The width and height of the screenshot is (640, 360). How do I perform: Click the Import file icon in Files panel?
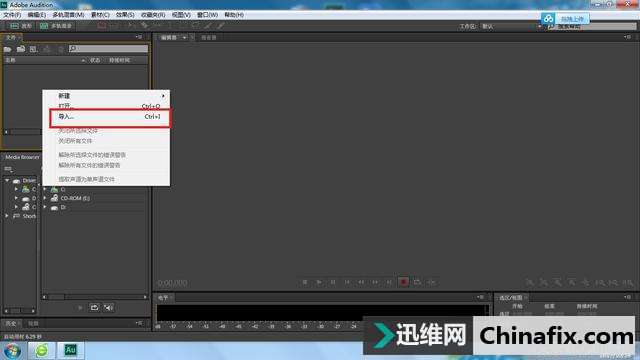(x=21, y=49)
